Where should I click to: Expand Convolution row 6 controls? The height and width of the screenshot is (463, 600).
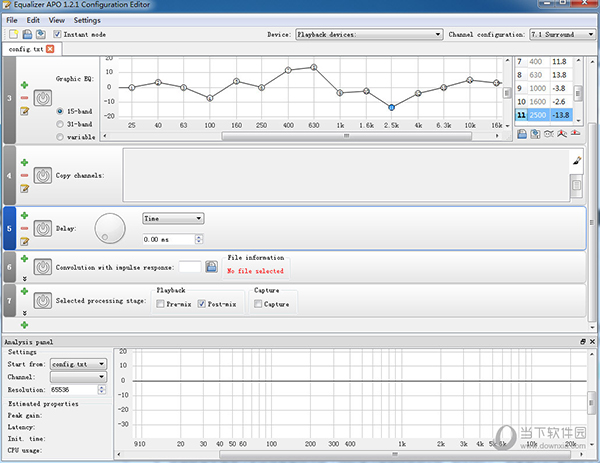click(x=24, y=279)
